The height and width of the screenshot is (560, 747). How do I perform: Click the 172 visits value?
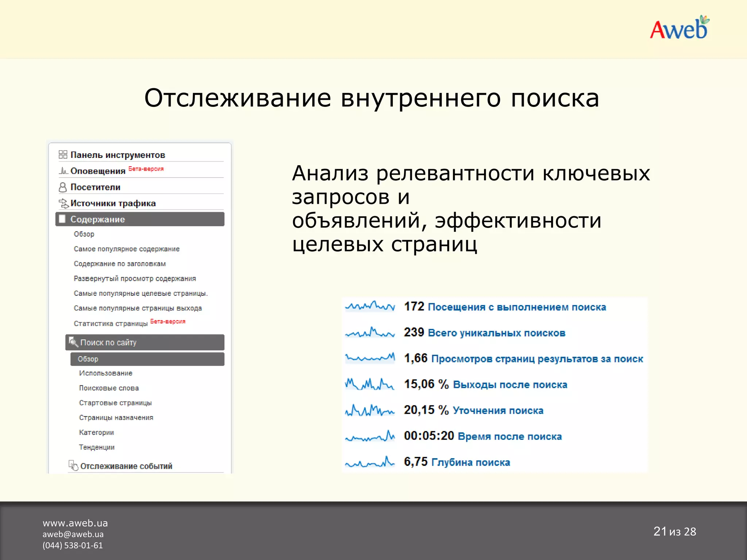coord(414,307)
